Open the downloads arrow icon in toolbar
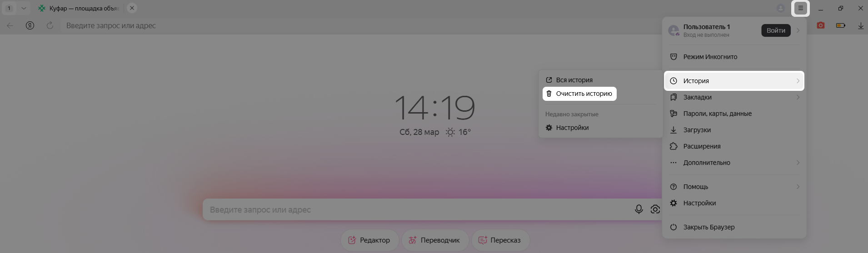 (861, 26)
